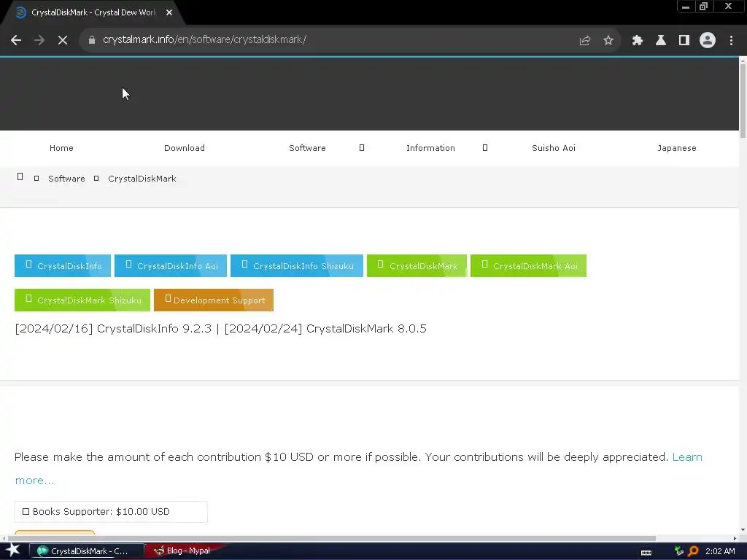Viewport: 747px width, 560px height.
Task: Open the Development Support button
Action: click(214, 300)
